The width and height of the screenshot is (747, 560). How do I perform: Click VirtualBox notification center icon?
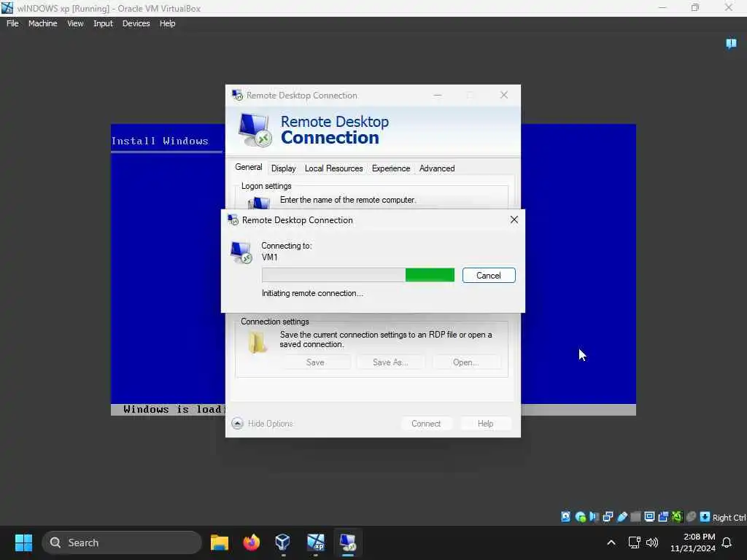(731, 44)
